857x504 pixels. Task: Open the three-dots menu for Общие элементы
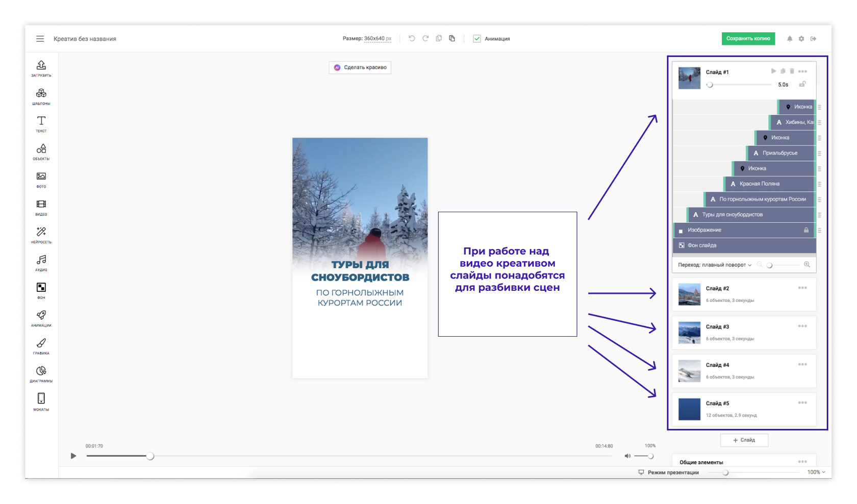[802, 462]
